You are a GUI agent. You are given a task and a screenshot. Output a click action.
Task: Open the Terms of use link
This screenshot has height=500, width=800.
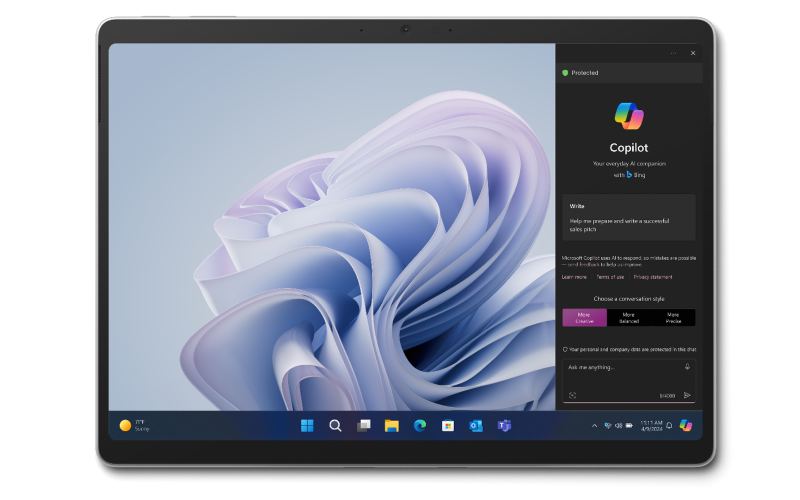tap(610, 277)
